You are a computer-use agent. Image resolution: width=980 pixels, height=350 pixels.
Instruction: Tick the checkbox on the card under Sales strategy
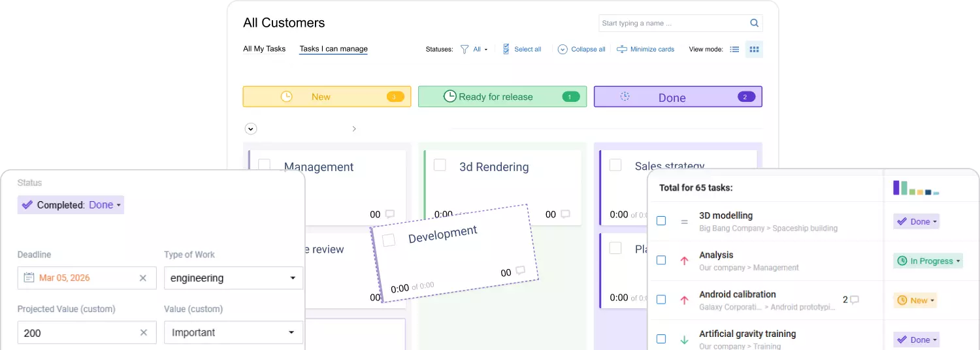615,247
